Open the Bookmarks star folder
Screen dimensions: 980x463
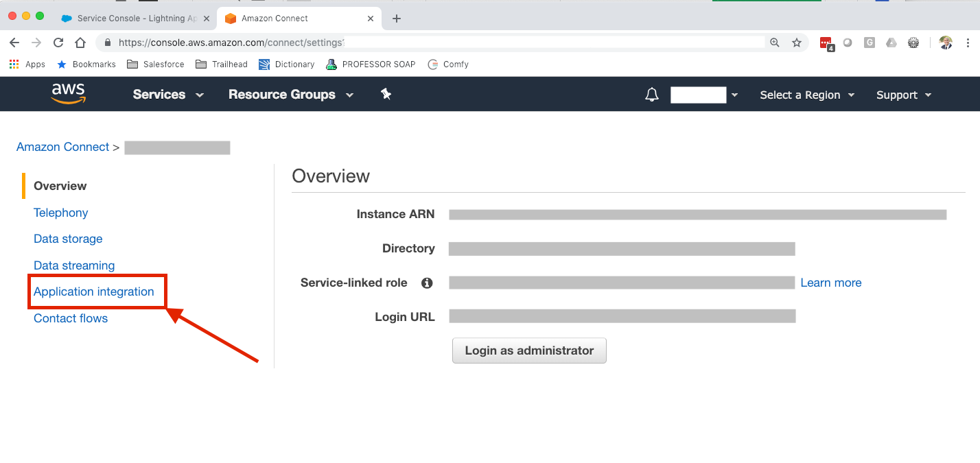tap(86, 64)
